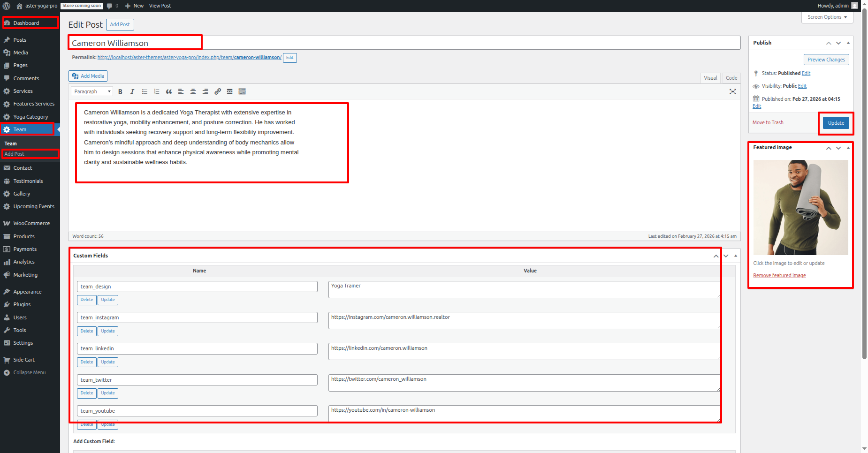Delete the team_instagram custom field
868x453 pixels.
click(x=87, y=331)
